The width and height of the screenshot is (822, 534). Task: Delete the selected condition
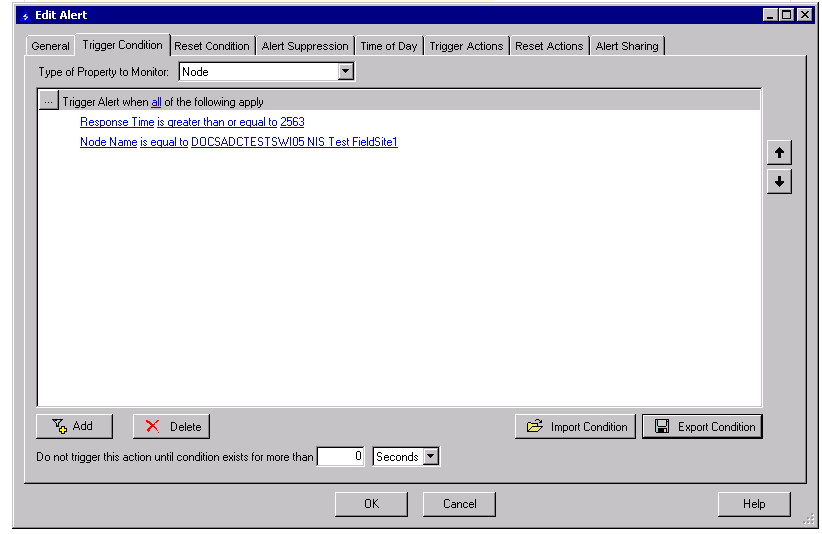171,426
